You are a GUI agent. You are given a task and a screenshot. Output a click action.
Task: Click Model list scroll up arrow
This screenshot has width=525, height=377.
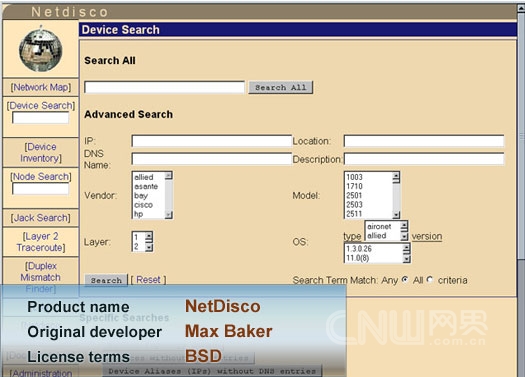tap(396, 175)
